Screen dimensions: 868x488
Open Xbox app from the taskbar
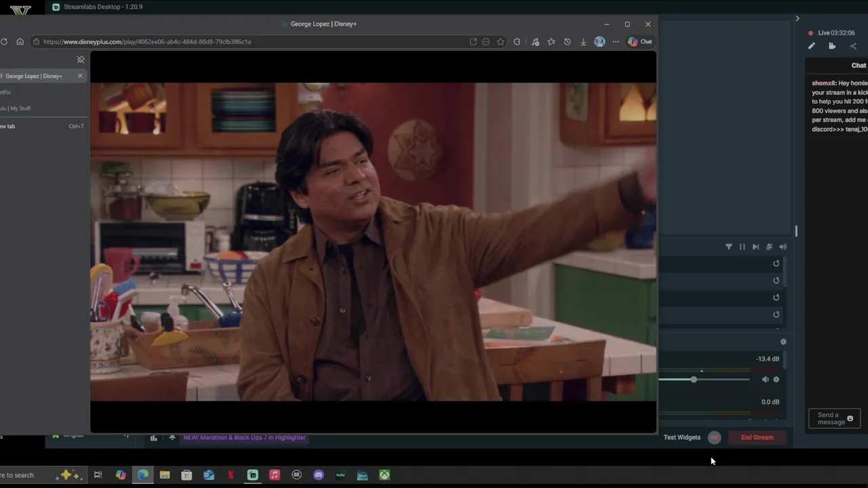(384, 475)
